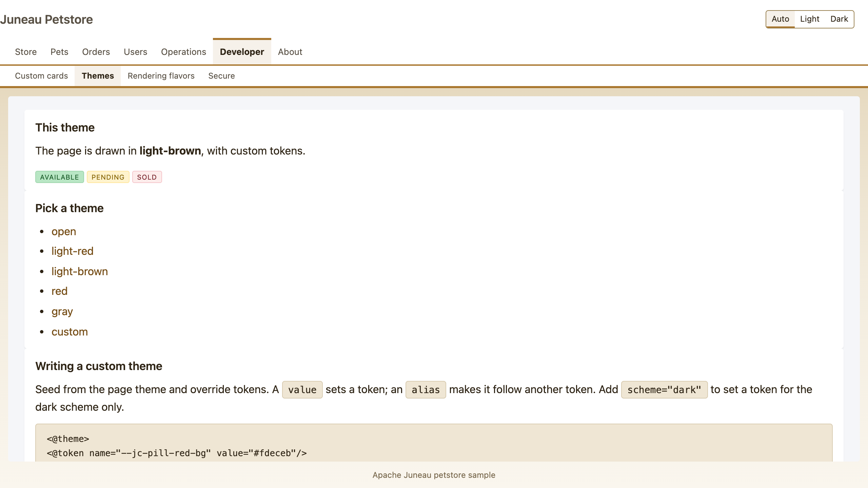Click the 'alias' inline code chip

pos(426,390)
